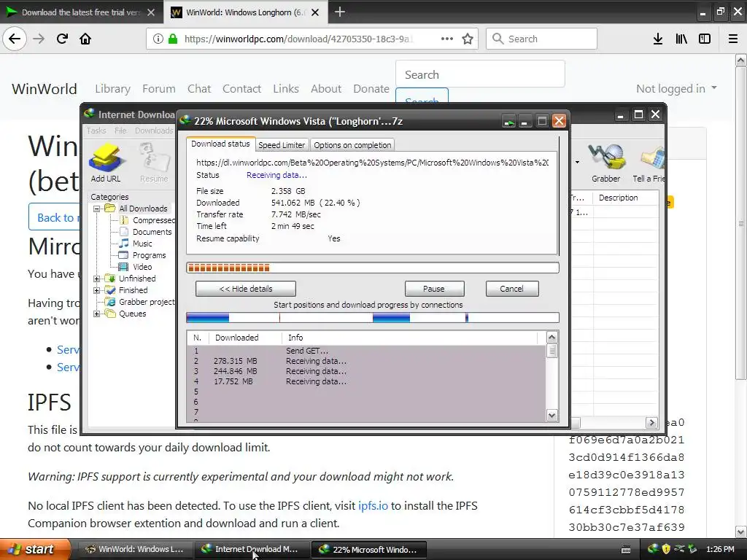Click the connections progress bar

pos(373,318)
